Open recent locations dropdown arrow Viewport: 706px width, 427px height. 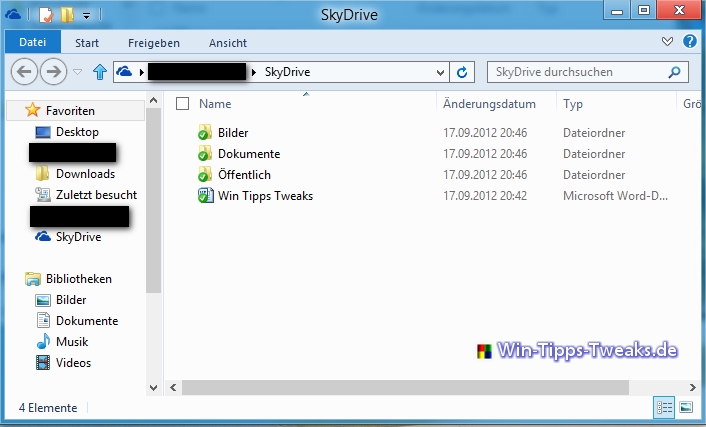[x=77, y=72]
